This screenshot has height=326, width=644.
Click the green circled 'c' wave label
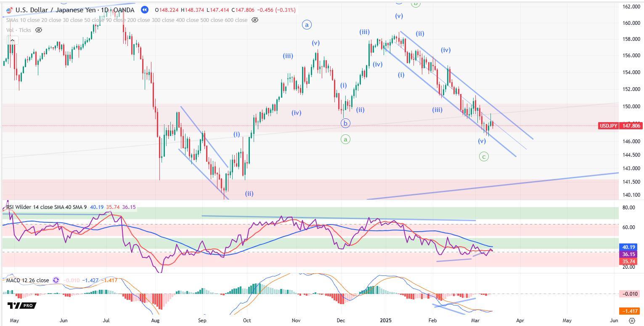pyautogui.click(x=484, y=157)
